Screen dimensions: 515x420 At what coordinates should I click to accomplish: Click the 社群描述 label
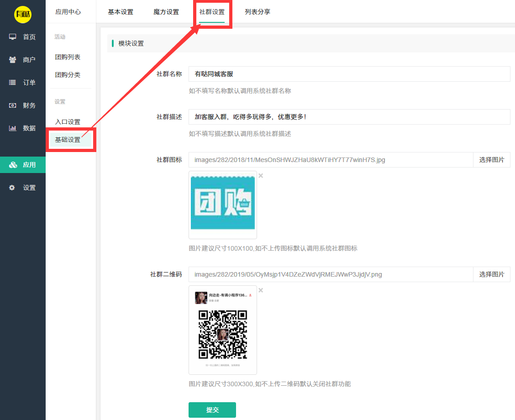click(169, 117)
